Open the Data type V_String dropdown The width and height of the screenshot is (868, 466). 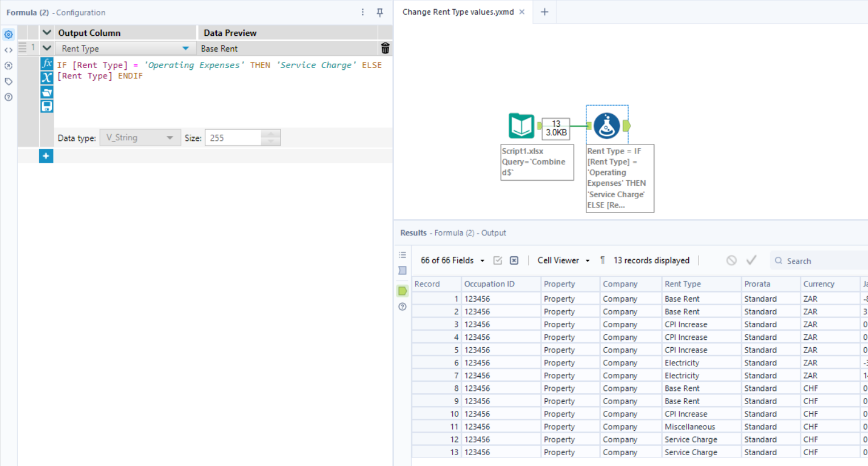(171, 137)
